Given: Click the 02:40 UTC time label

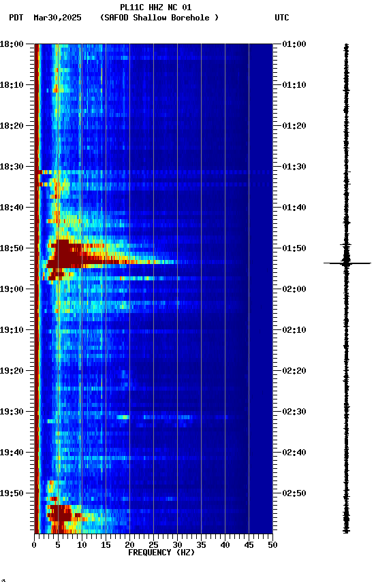Looking at the screenshot, I should coord(294,453).
